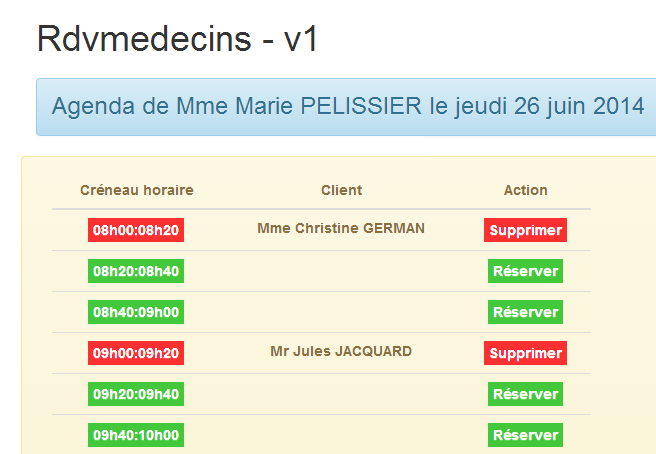Click the Rdvmedecins - v1 page title
Screen dimensions: 656x454
(x=176, y=39)
